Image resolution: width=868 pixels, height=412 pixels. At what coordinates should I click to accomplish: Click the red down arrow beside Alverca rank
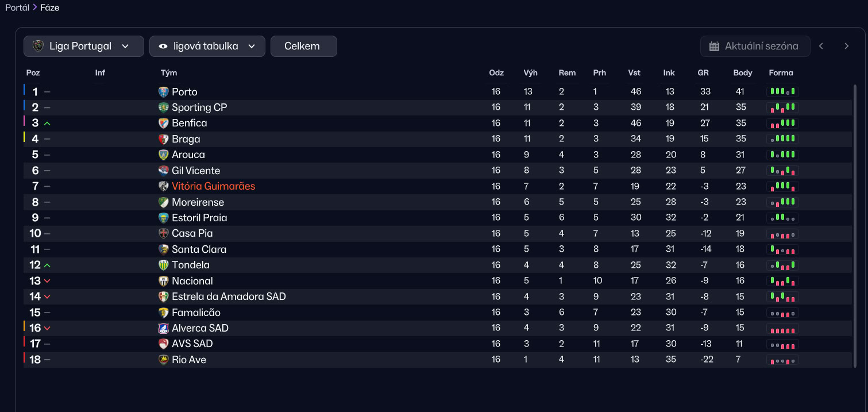click(47, 329)
